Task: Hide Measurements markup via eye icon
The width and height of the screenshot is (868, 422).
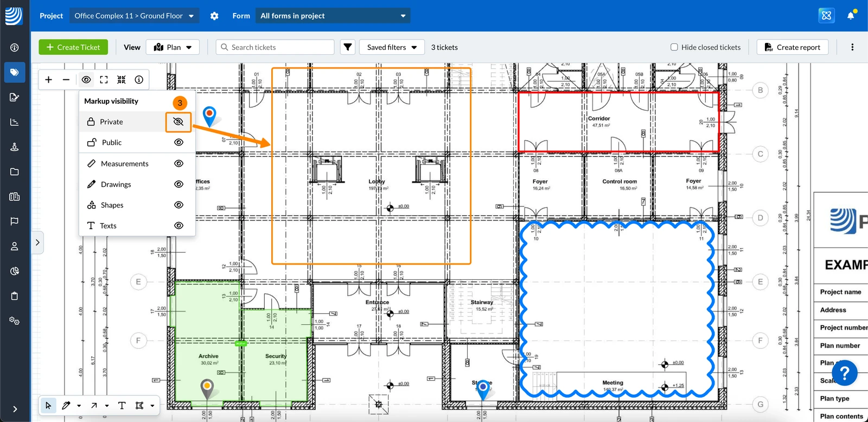Action: click(x=178, y=163)
